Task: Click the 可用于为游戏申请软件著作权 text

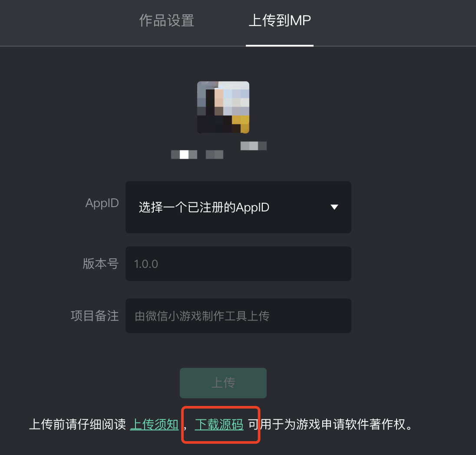Action: point(327,424)
